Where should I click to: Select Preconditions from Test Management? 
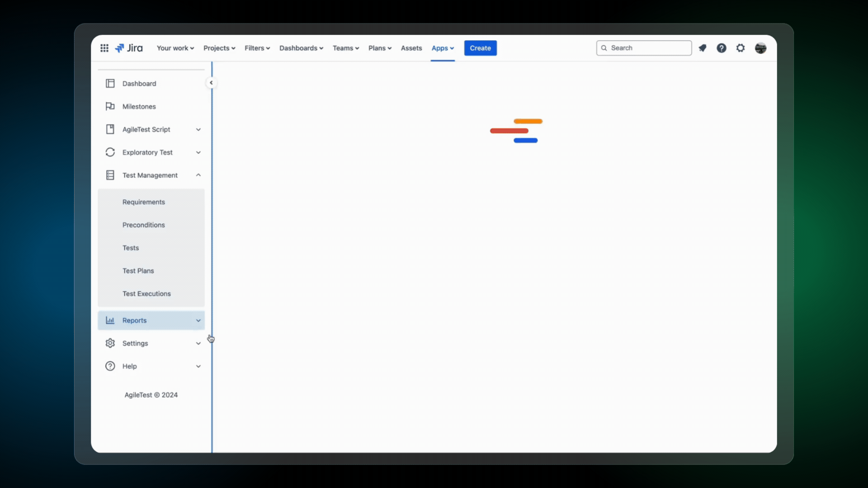click(x=143, y=225)
